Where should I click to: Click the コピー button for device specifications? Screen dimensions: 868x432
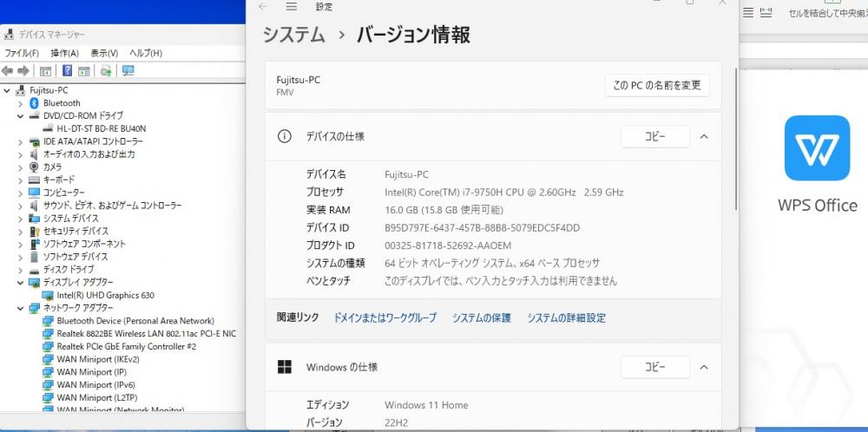654,136
